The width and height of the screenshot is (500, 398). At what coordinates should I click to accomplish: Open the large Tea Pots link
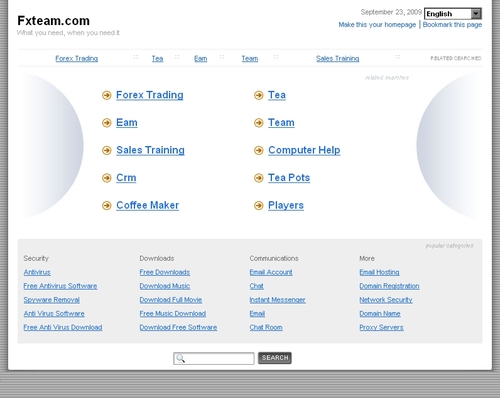[289, 178]
